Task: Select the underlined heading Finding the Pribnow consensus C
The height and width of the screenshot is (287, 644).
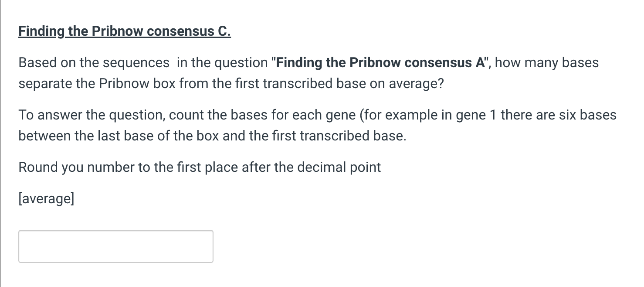Action: [x=124, y=31]
